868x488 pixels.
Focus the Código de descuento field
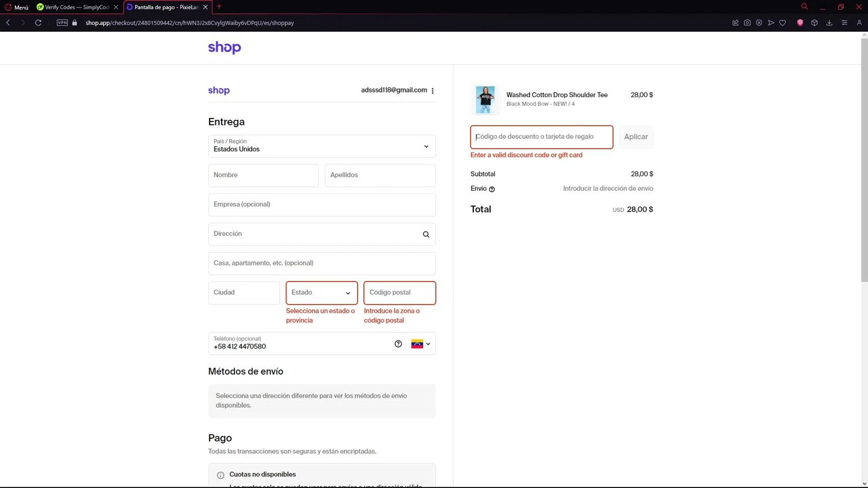click(542, 137)
